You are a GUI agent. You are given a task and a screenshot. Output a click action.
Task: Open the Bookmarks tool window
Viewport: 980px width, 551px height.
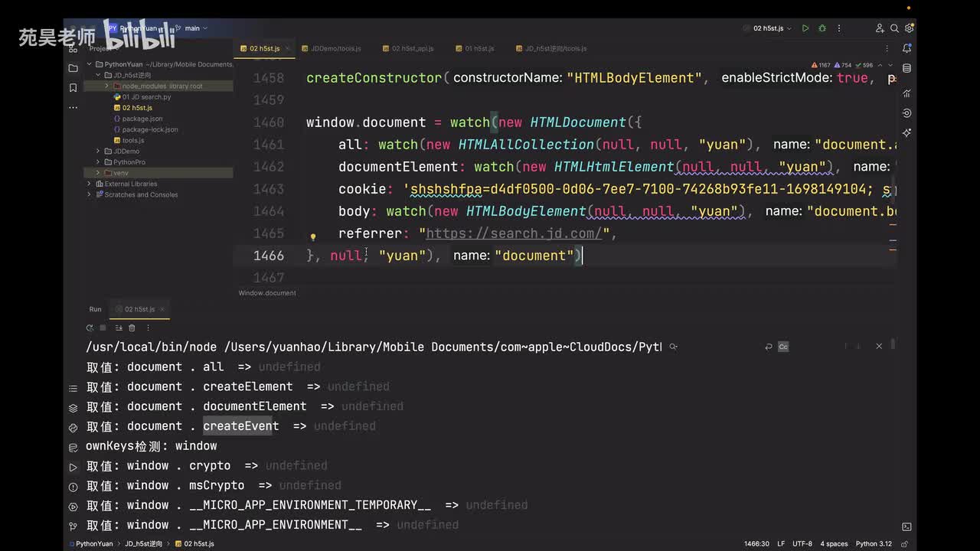pos(73,88)
